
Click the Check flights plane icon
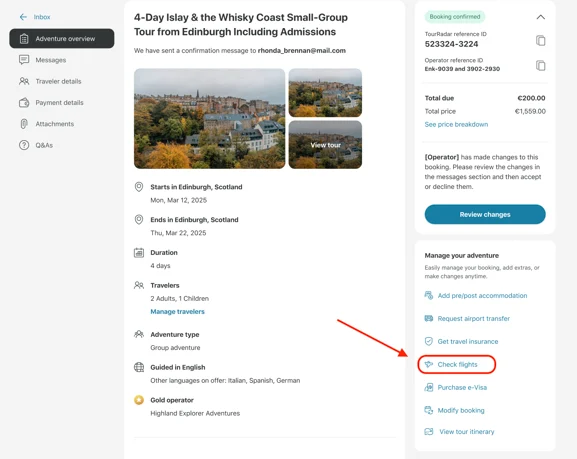[429, 364]
